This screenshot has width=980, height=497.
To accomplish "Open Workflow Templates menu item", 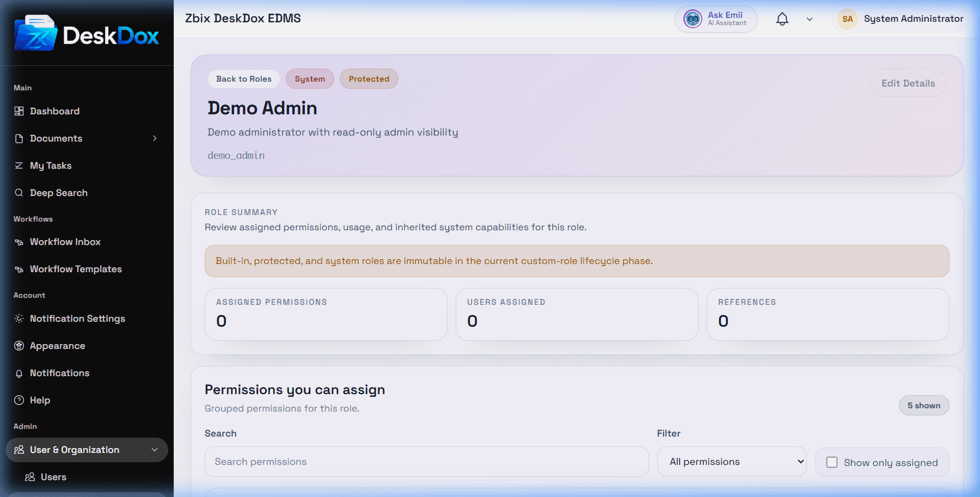I will pos(87,269).
